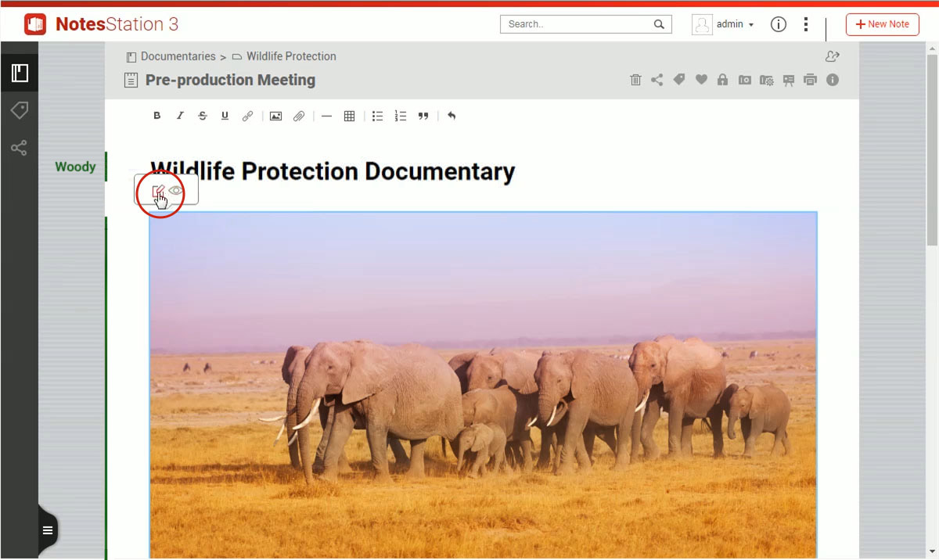Click the New Note button
The height and width of the screenshot is (560, 939).
pos(882,24)
